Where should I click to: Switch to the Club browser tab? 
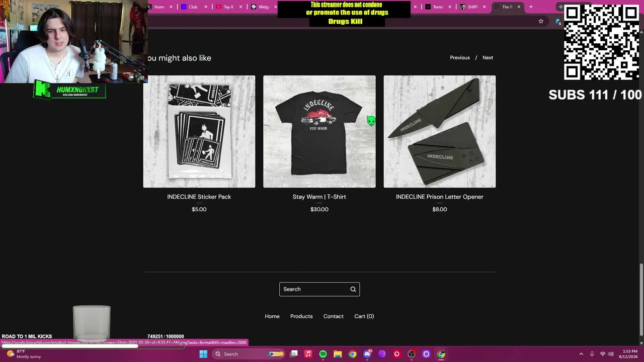point(194,7)
